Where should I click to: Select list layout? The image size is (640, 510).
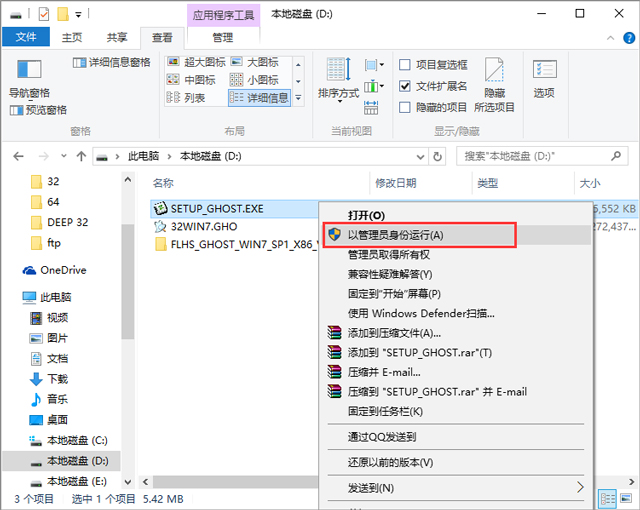tap(186, 98)
